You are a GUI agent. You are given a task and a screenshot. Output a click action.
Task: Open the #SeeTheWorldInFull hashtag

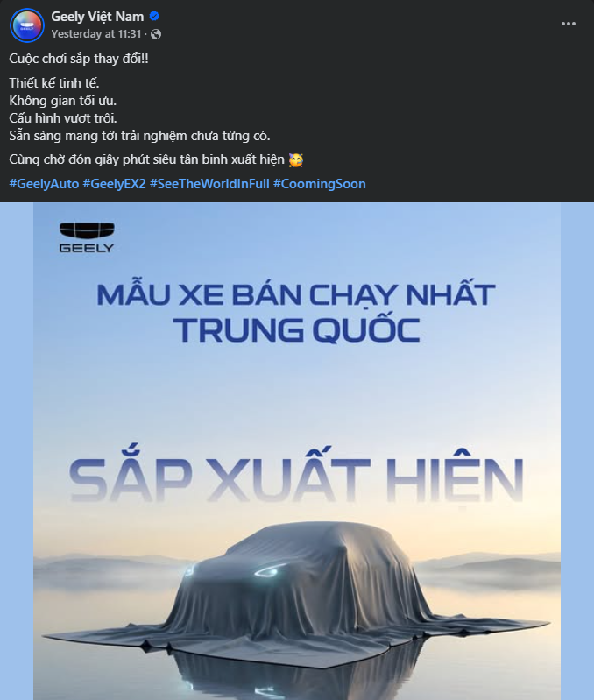click(209, 184)
